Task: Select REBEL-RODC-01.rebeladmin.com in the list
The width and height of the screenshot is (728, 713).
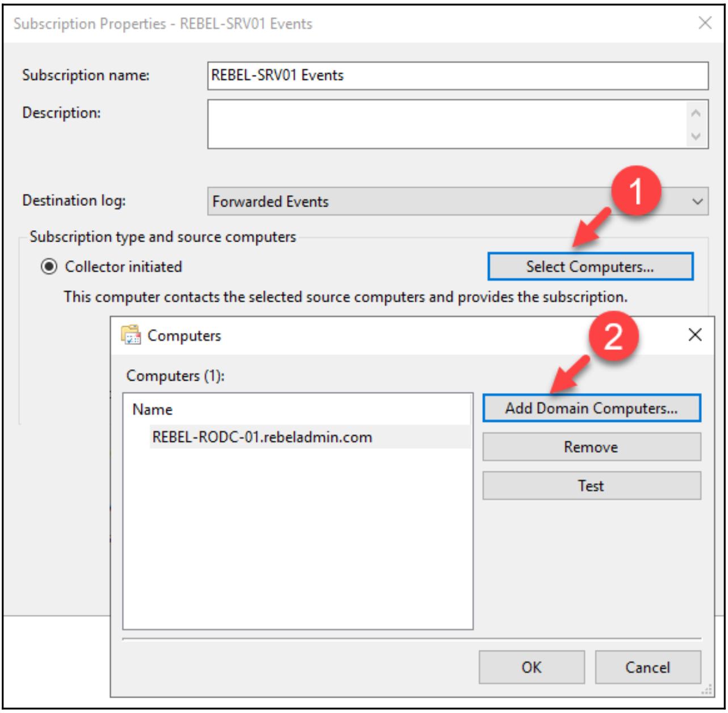Action: click(x=262, y=437)
